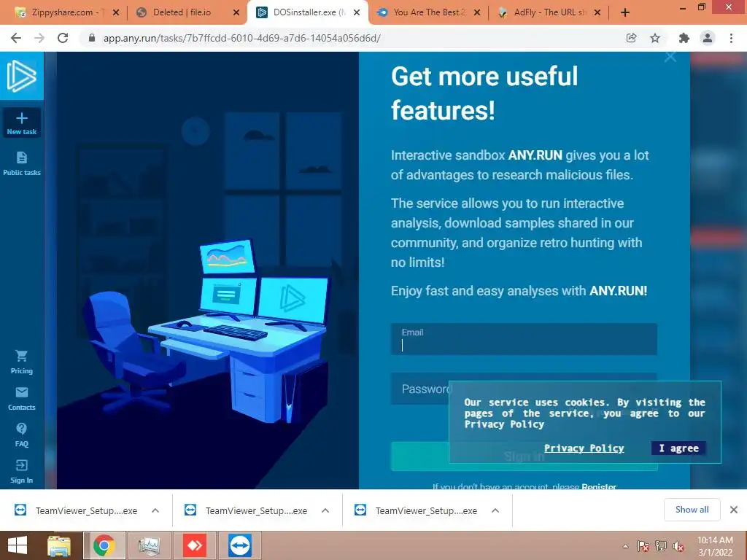Close the AdFly tab

pos(597,13)
